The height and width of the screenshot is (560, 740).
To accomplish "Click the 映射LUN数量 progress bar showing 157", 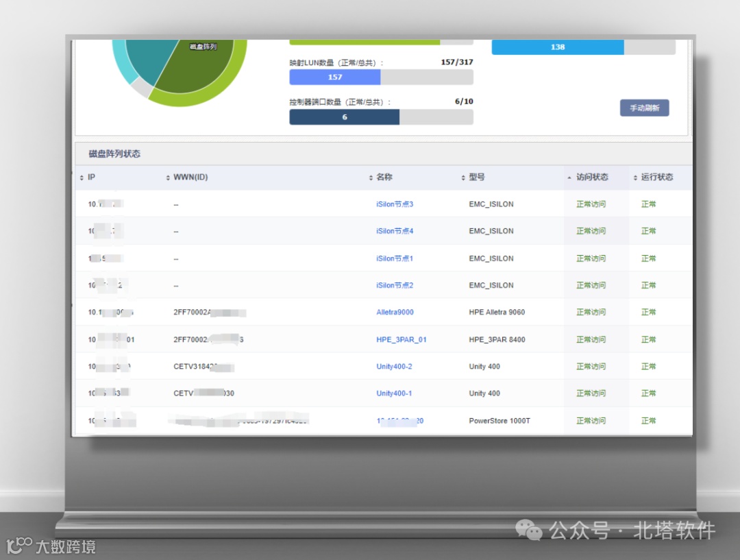I will (x=382, y=77).
